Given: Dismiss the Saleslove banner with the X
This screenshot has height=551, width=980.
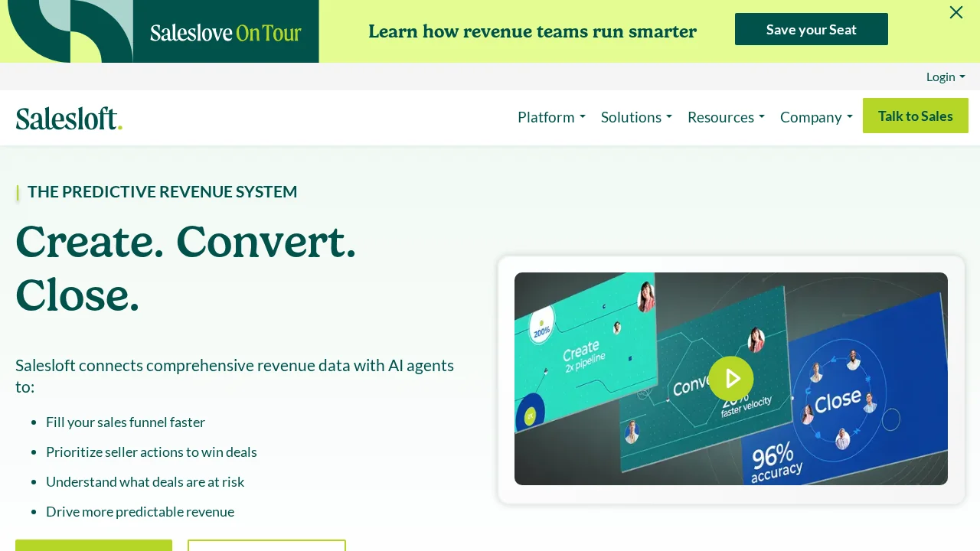Looking at the screenshot, I should tap(956, 12).
